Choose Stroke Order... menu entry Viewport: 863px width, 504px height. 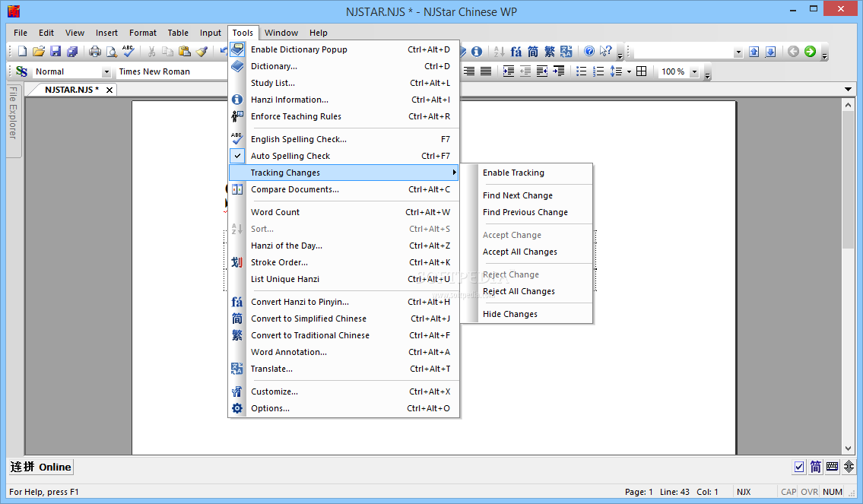(344, 262)
